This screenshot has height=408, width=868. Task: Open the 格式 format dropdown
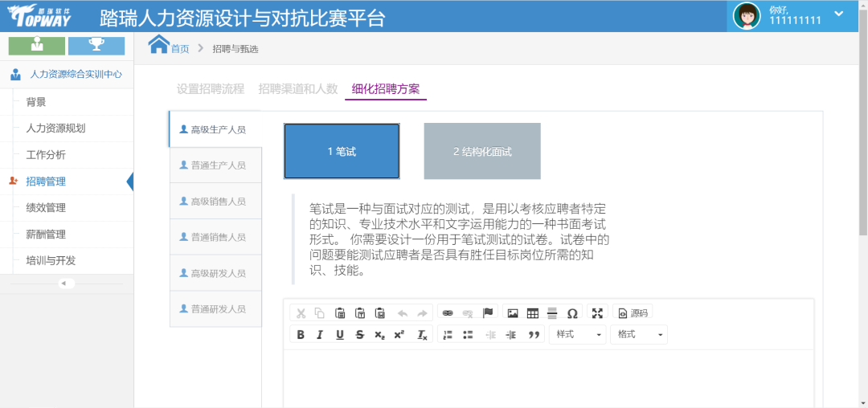(638, 335)
